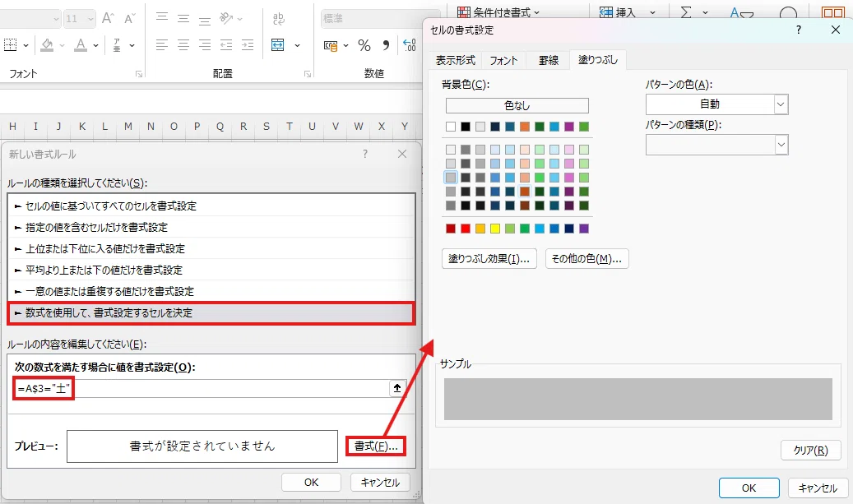The image size is (853, 504).
Task: Open the フォント group dialog launcher
Action: coord(139,74)
